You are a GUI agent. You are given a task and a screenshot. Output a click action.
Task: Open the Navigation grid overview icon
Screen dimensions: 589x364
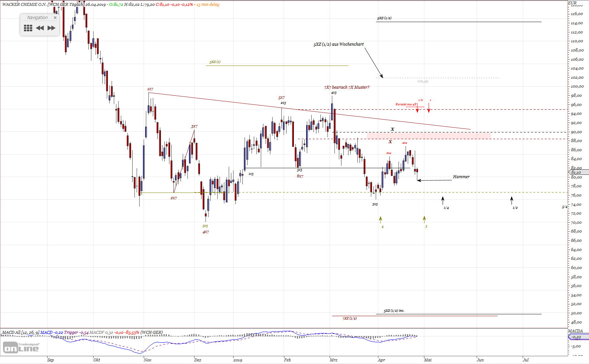click(x=28, y=28)
